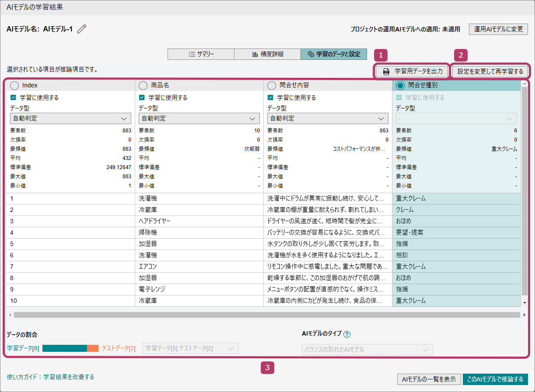Click the teal 学習データ portion of the ratio bar

coord(65,348)
